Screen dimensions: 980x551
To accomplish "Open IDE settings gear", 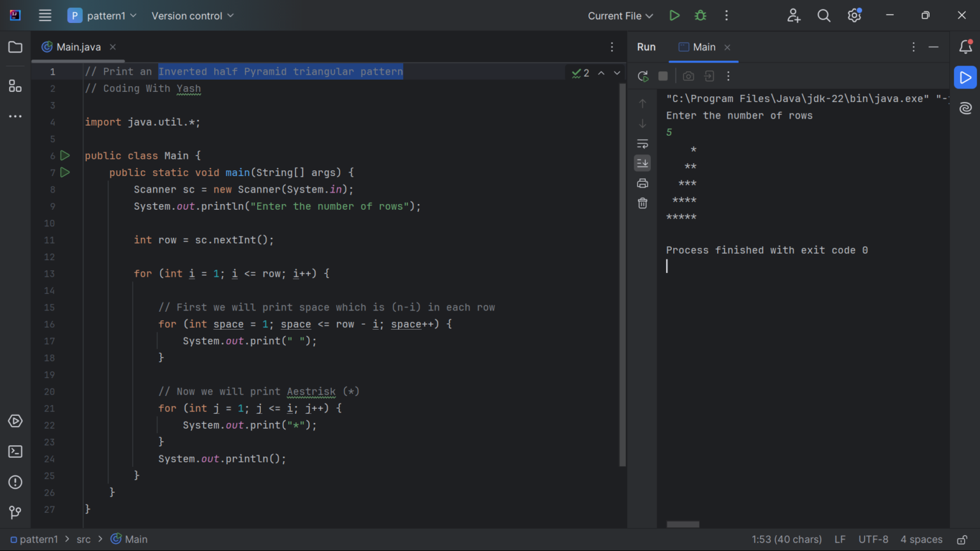I will 854,15.
